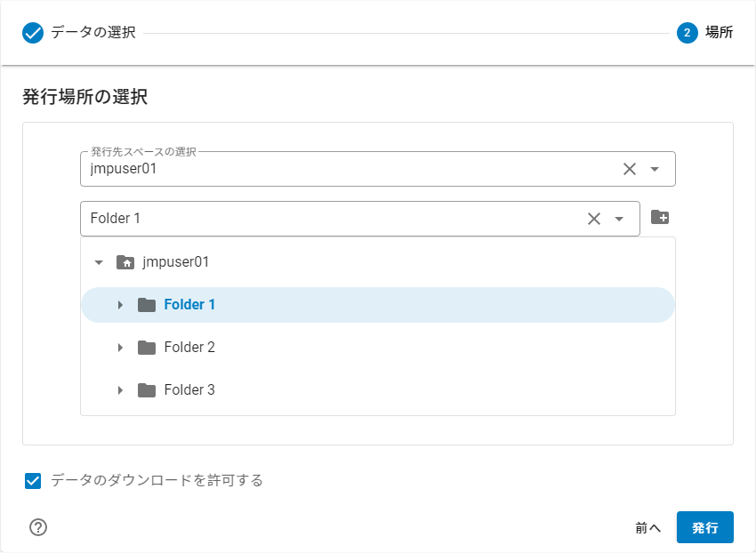756x553 pixels.
Task: Go to the 場所 step indicator
Action: 686,33
